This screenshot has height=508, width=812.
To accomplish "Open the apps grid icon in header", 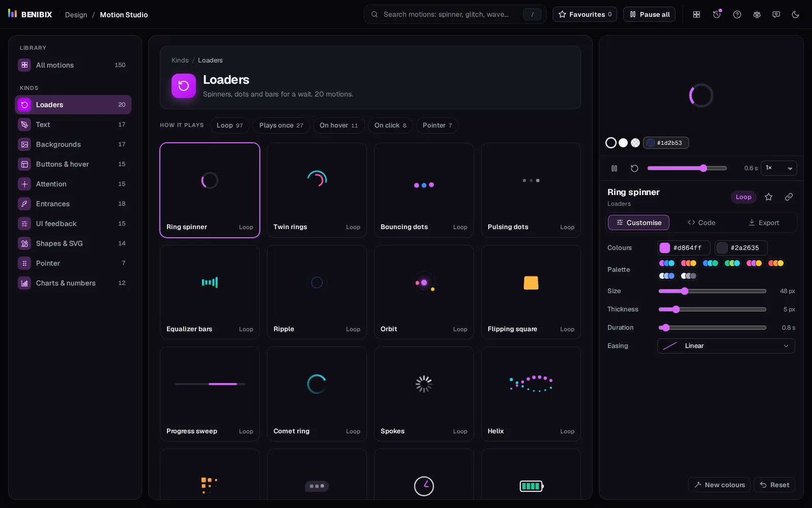I will (x=696, y=14).
